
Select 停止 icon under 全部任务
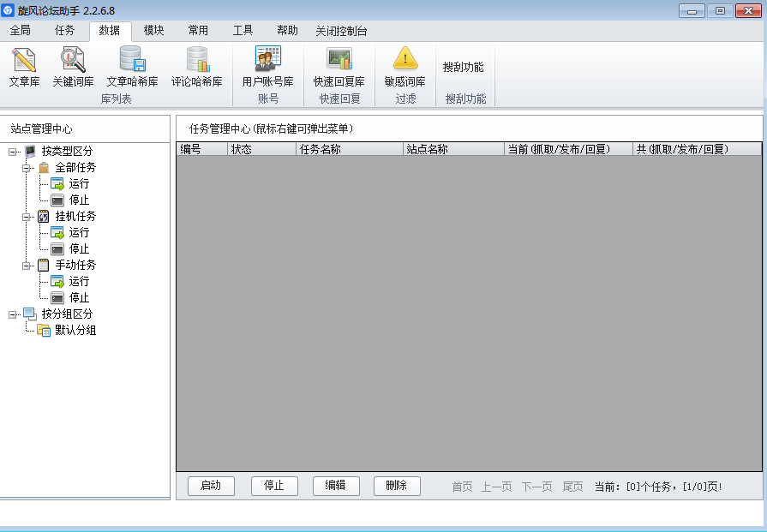(57, 200)
